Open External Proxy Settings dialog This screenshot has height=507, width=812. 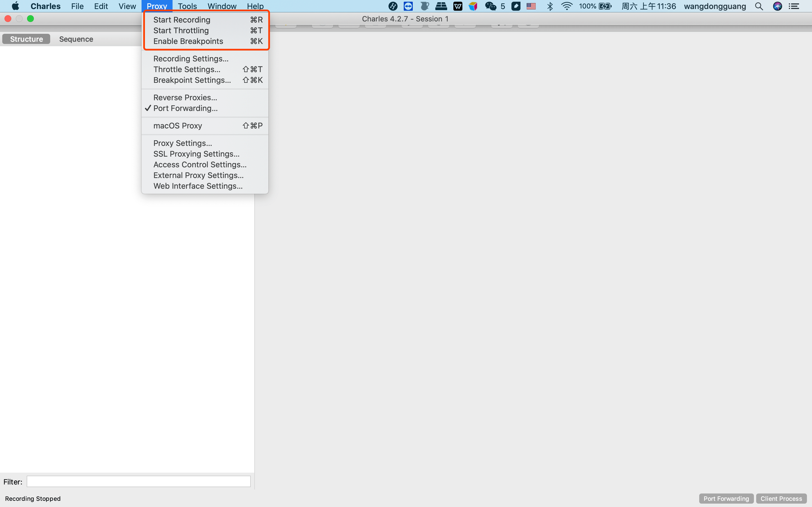(x=198, y=175)
